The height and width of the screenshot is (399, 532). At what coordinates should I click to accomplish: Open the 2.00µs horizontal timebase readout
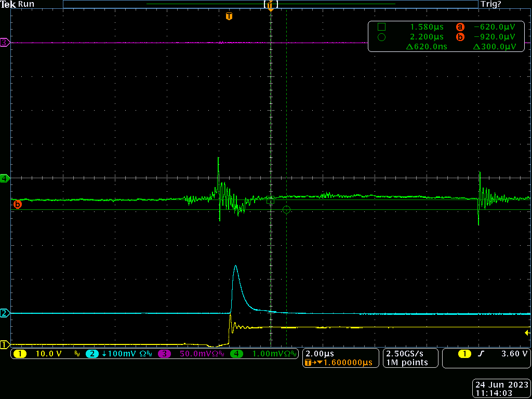(320, 354)
